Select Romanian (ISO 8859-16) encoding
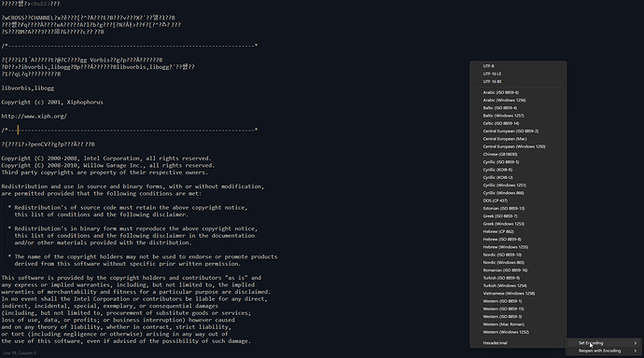644x358 pixels. point(518,270)
